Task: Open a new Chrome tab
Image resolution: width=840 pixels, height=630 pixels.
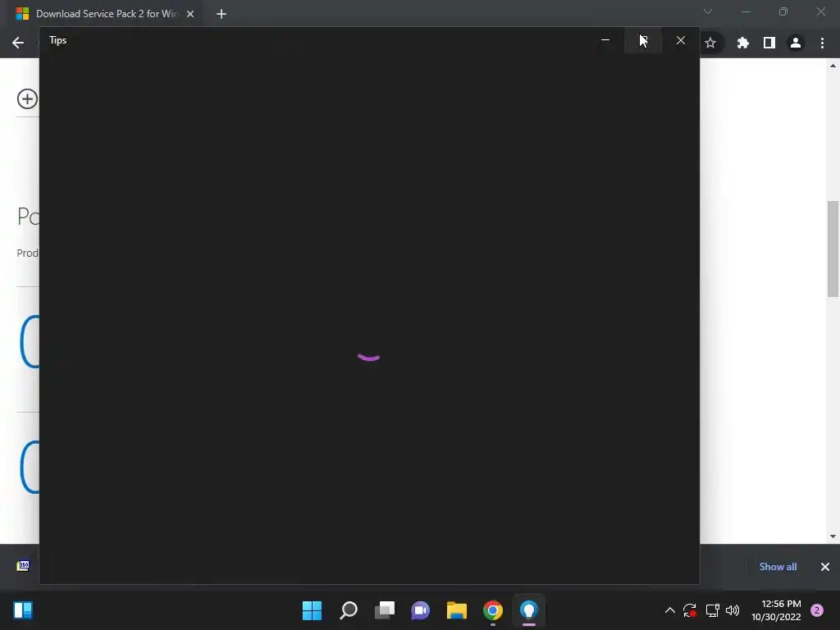Action: (221, 14)
